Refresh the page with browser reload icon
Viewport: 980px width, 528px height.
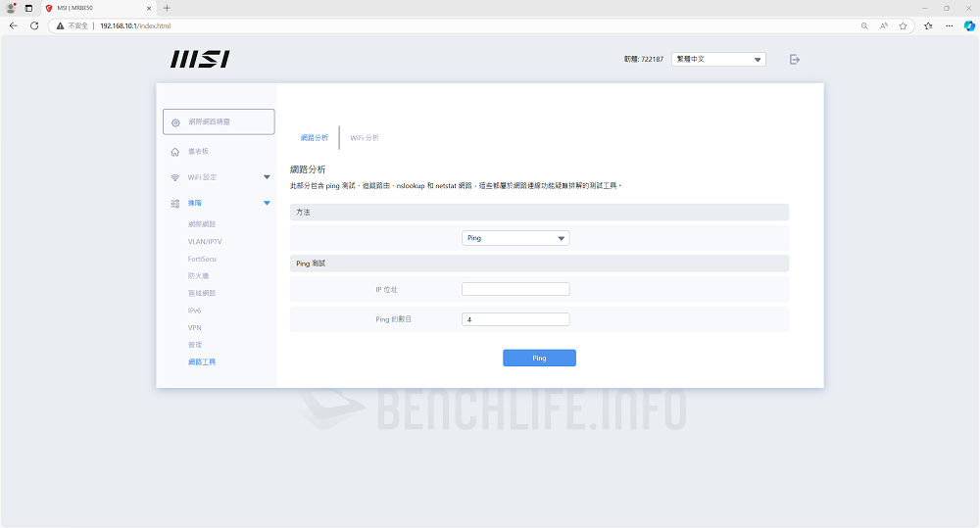click(x=34, y=25)
